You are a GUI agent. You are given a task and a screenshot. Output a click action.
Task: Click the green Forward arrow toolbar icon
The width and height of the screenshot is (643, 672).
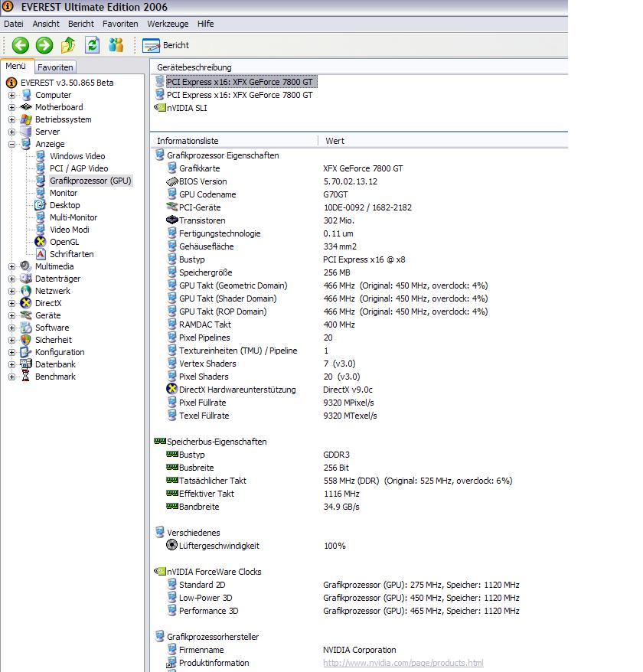[x=44, y=45]
